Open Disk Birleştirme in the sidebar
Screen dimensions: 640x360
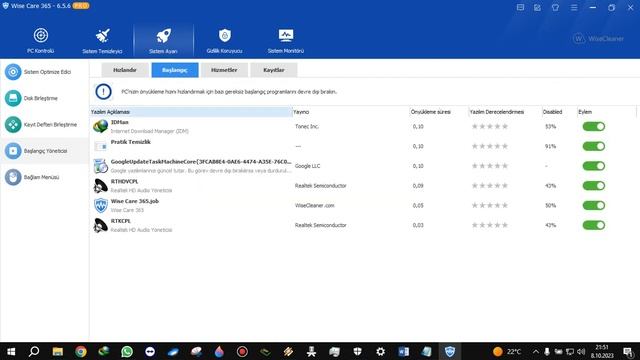click(x=44, y=98)
